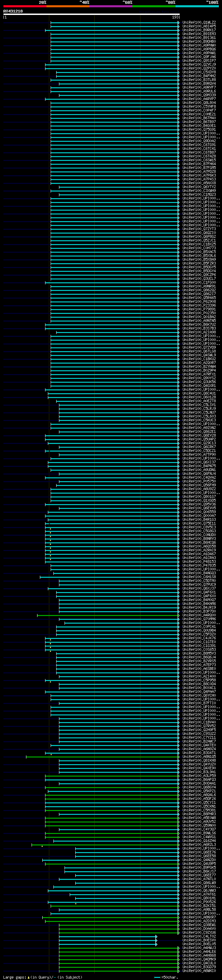Select hit label UniRef100_A7PDZ8
This screenshot has width=222, height=980.
tap(199, 172)
